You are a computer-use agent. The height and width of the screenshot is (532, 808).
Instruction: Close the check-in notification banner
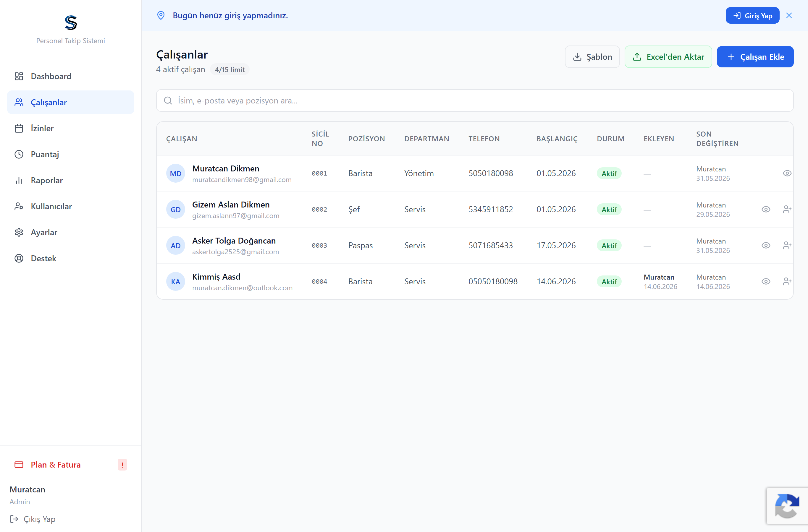[789, 16]
